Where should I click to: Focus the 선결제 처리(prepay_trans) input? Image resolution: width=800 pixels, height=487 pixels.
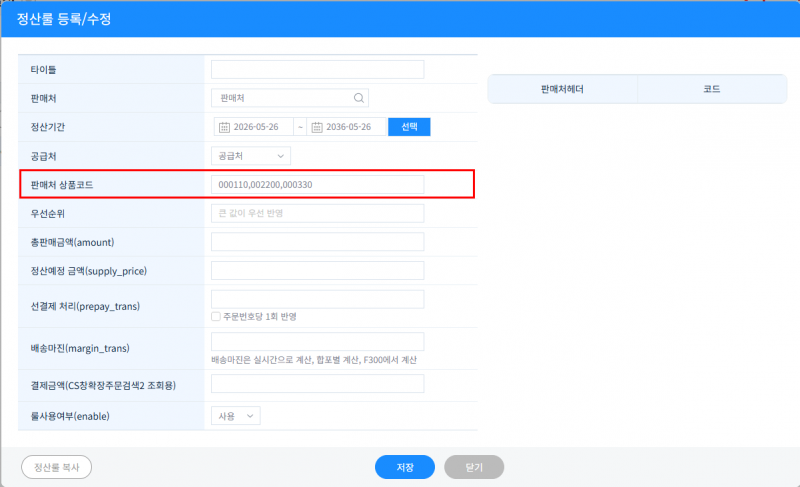click(x=317, y=299)
